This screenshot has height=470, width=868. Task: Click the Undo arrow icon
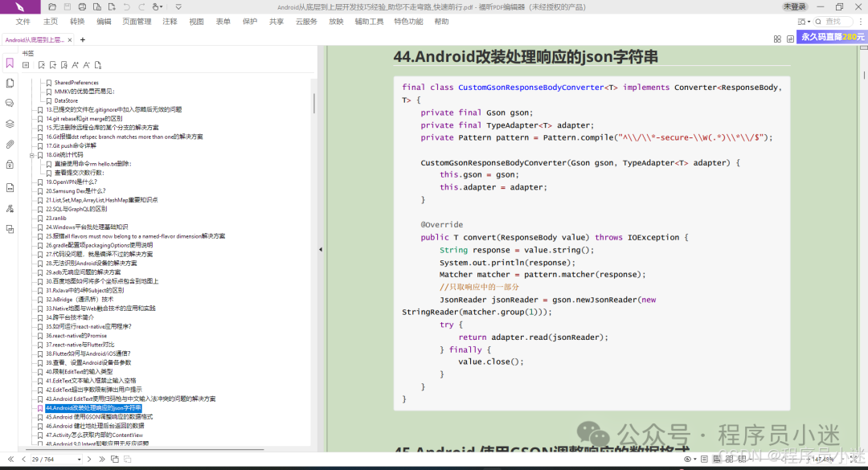pos(127,7)
